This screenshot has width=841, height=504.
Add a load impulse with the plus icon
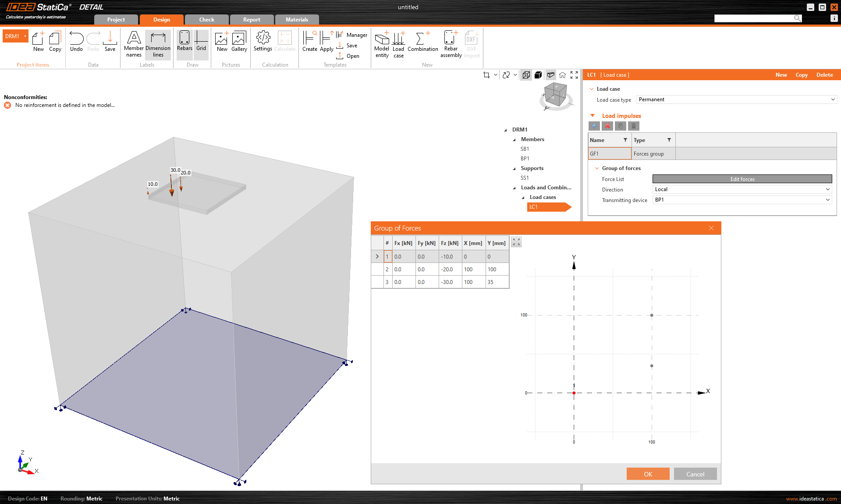point(594,126)
